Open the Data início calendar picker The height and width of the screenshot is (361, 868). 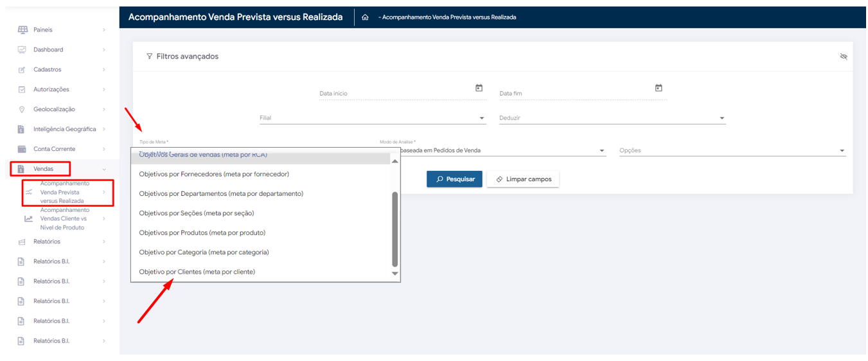(x=479, y=88)
